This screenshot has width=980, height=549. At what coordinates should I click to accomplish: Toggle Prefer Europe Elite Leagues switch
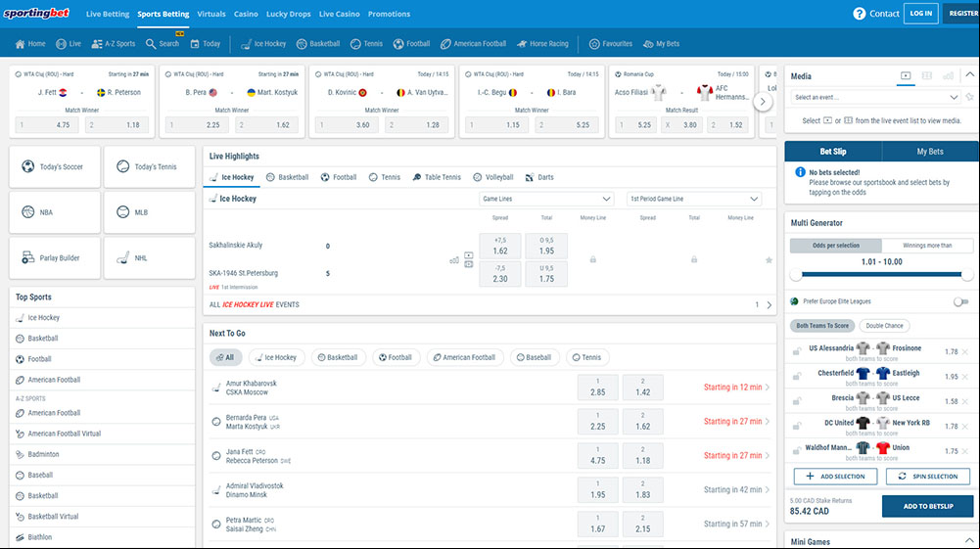point(960,301)
